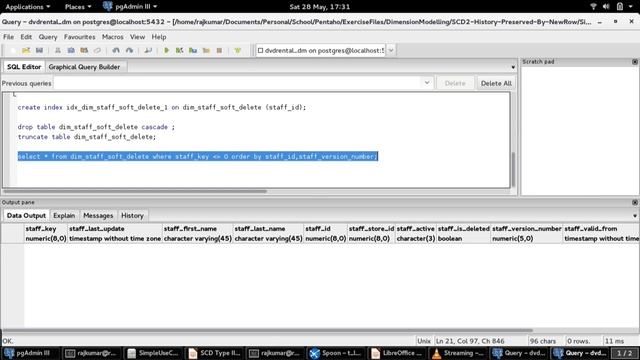Save the query file via toolbar icon
This screenshot has height=360, width=640.
click(x=39, y=51)
